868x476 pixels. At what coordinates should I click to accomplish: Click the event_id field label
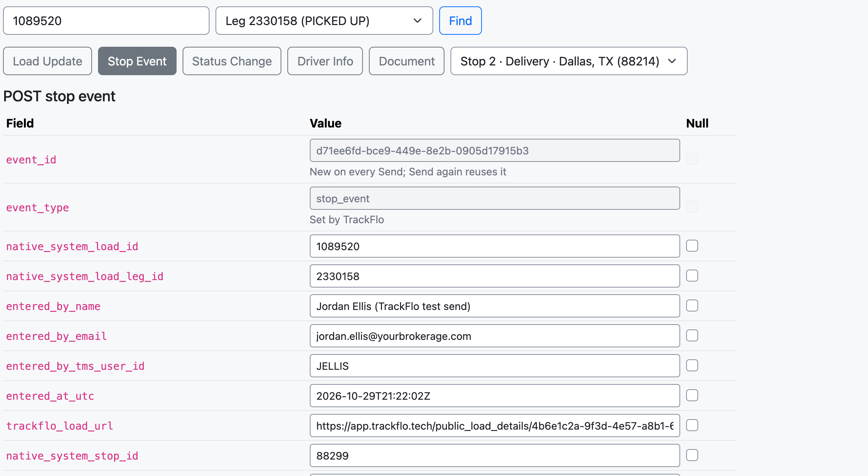tap(31, 160)
